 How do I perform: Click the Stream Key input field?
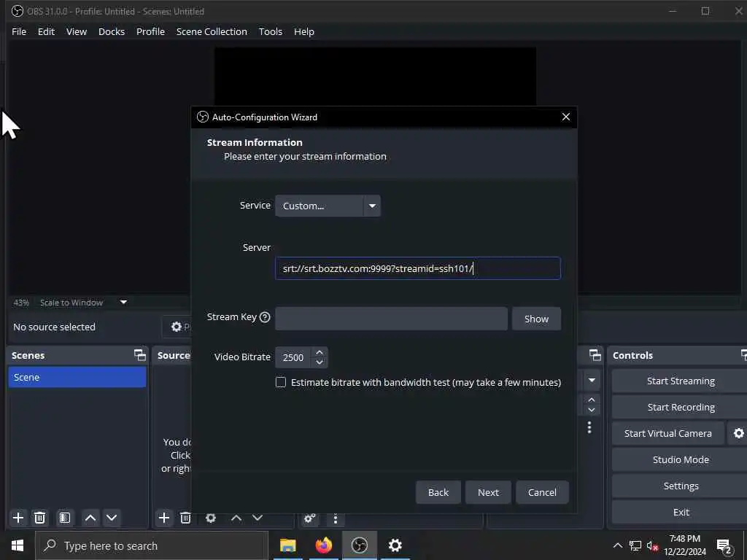[391, 319]
